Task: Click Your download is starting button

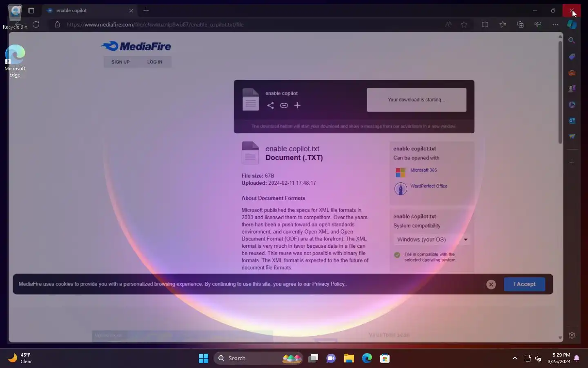Action: (416, 100)
